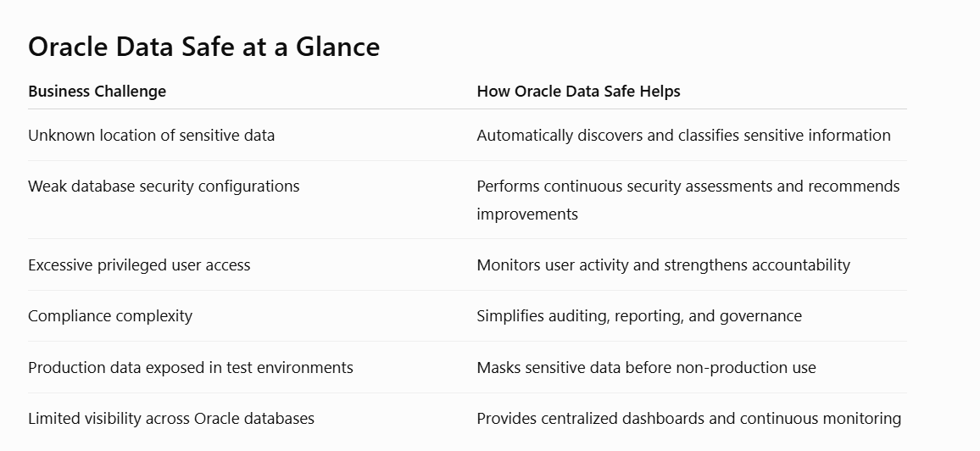Click 'Unknown location of sensitive data' cell
Viewport: 980px width, 451px height.
click(151, 136)
